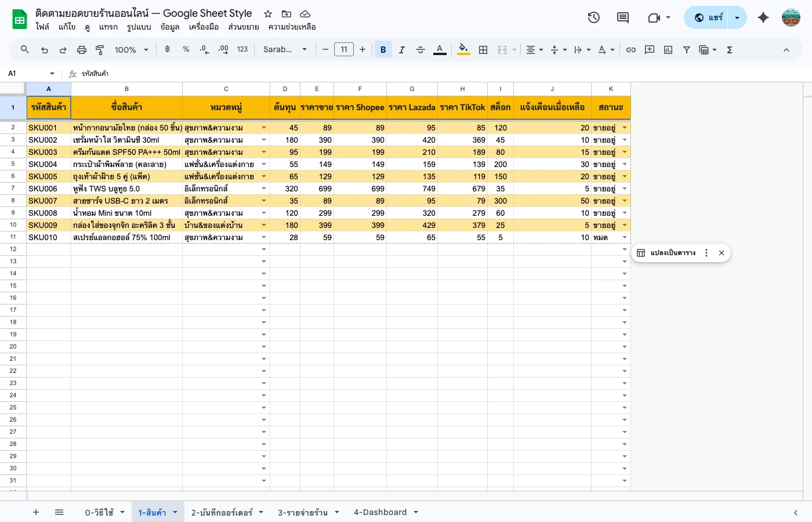Click the print icon in toolbar
Image resolution: width=812 pixels, height=522 pixels.
(82, 50)
